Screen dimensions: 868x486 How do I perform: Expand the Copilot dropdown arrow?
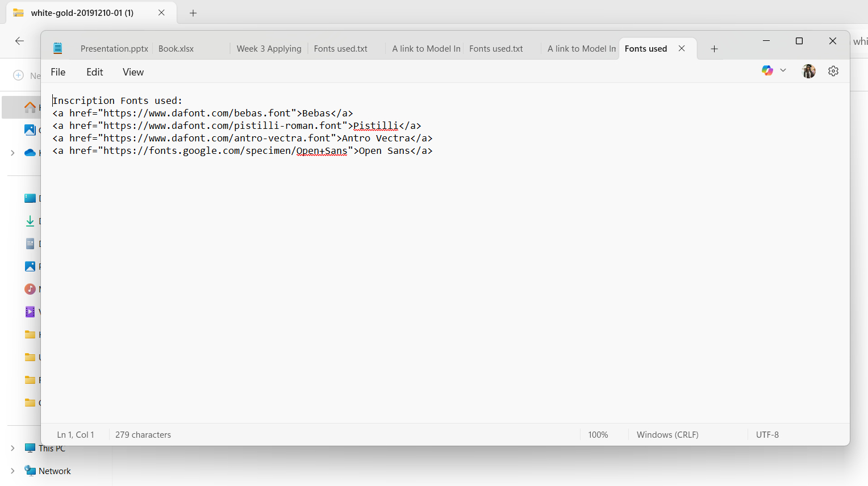pos(783,70)
